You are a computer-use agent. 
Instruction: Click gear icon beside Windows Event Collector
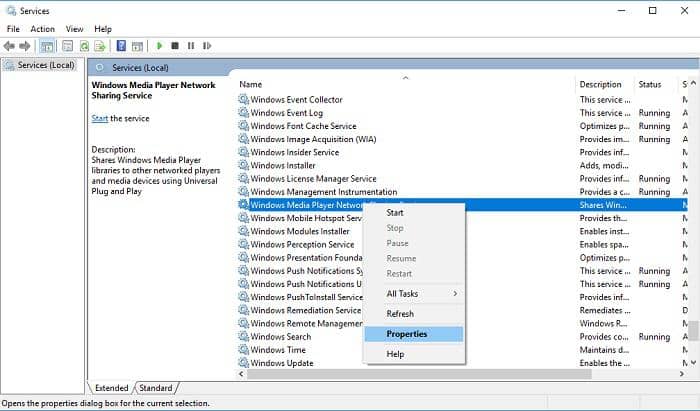pyautogui.click(x=243, y=100)
